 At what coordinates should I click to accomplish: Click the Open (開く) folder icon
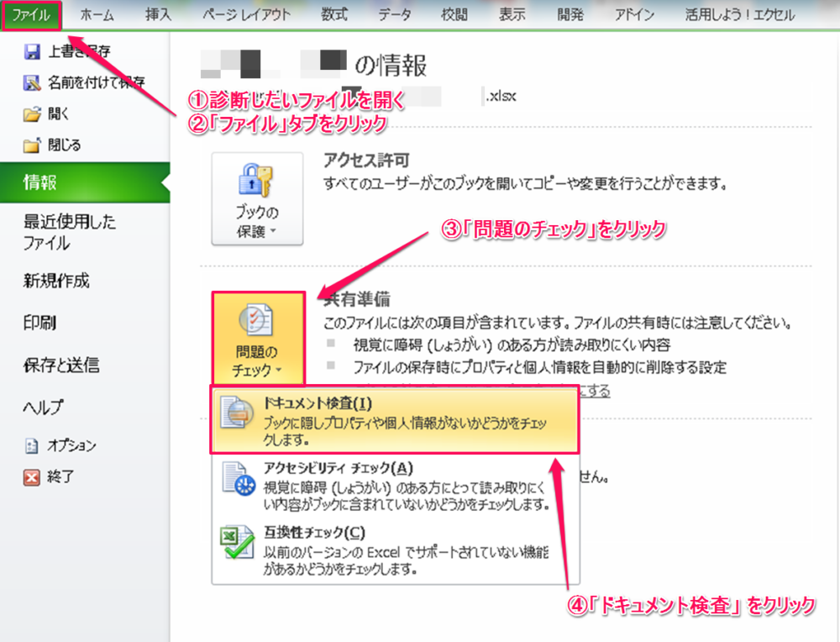coord(33,113)
